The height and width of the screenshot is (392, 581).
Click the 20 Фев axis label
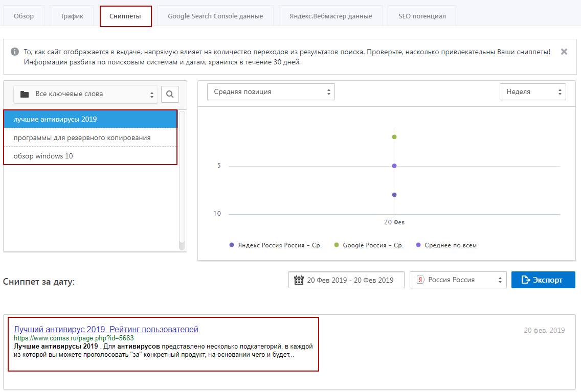(394, 222)
